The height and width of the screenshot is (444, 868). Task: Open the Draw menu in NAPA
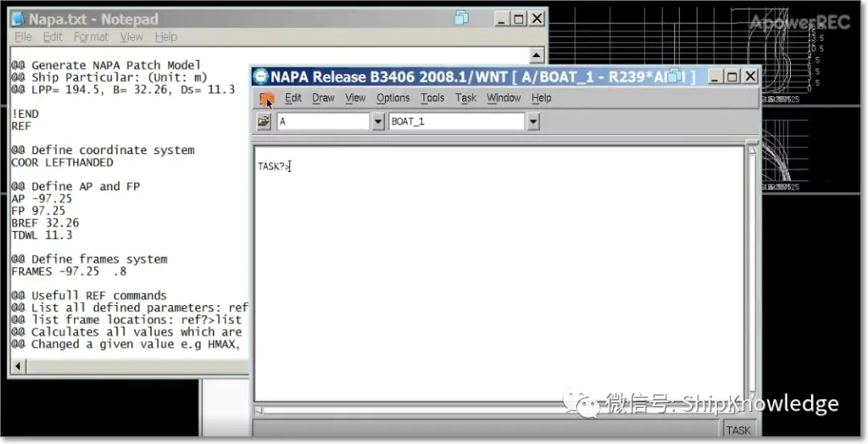click(x=323, y=98)
